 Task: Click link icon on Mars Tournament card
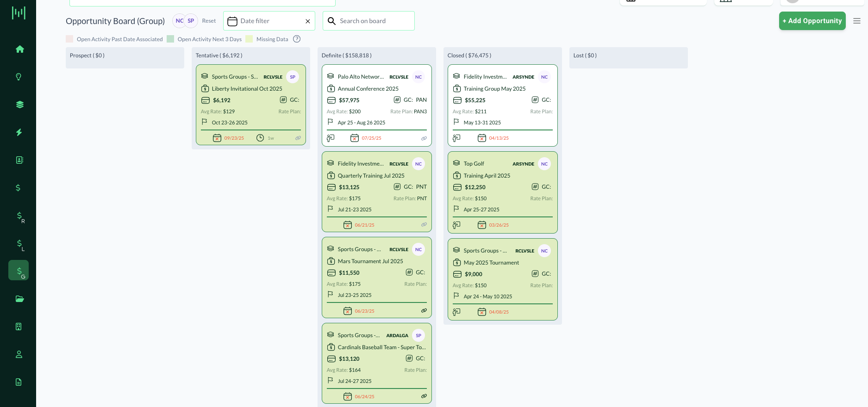tap(424, 311)
